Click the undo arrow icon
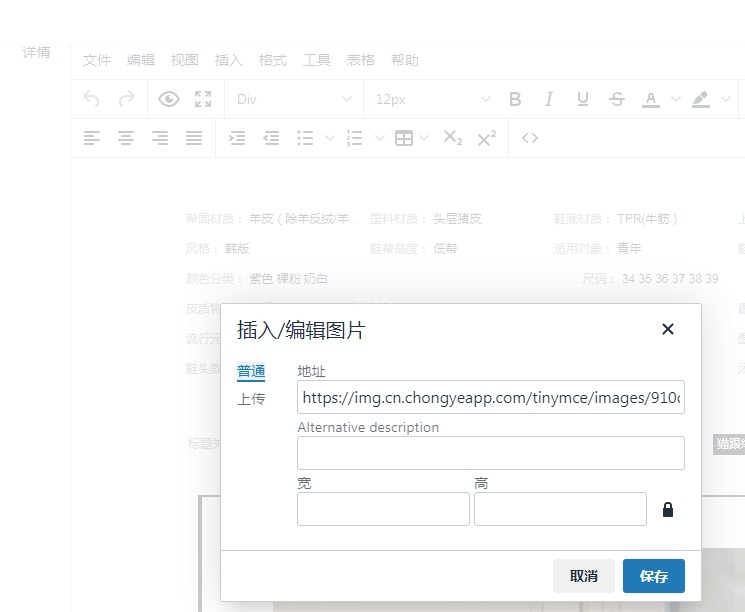 [x=92, y=99]
